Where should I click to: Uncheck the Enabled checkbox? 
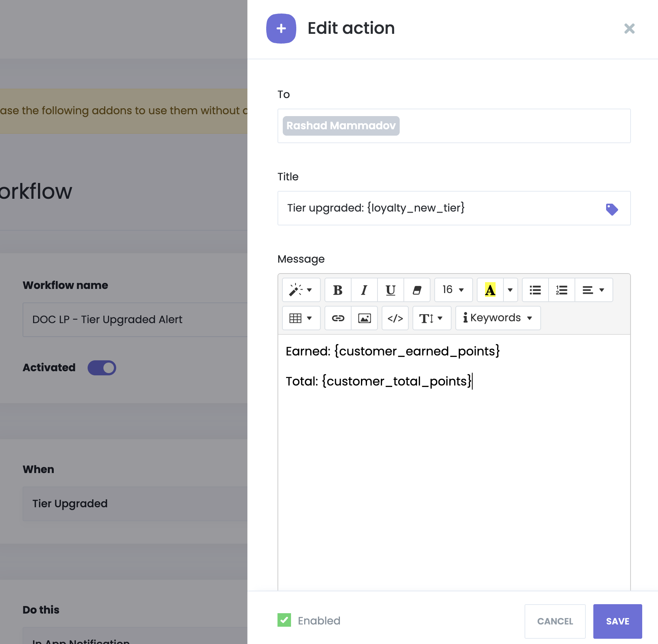[284, 620]
